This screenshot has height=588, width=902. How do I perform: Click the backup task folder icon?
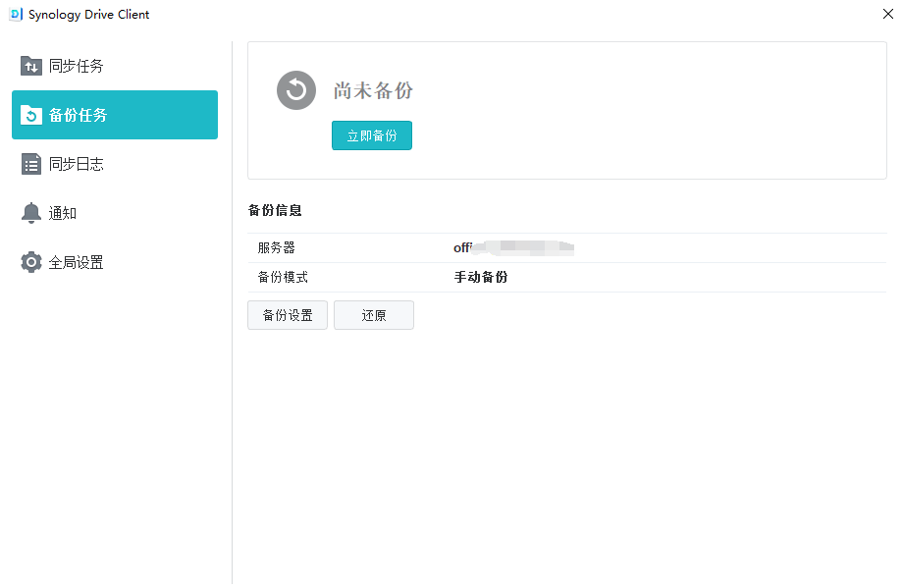point(31,115)
